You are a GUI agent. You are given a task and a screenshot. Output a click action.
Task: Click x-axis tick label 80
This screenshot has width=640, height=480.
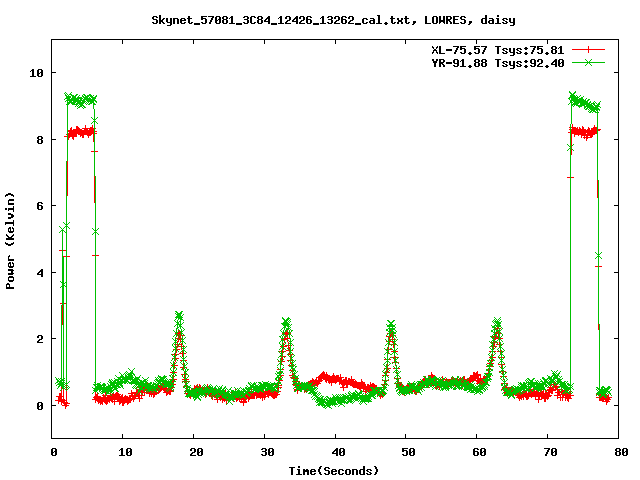tap(621, 452)
